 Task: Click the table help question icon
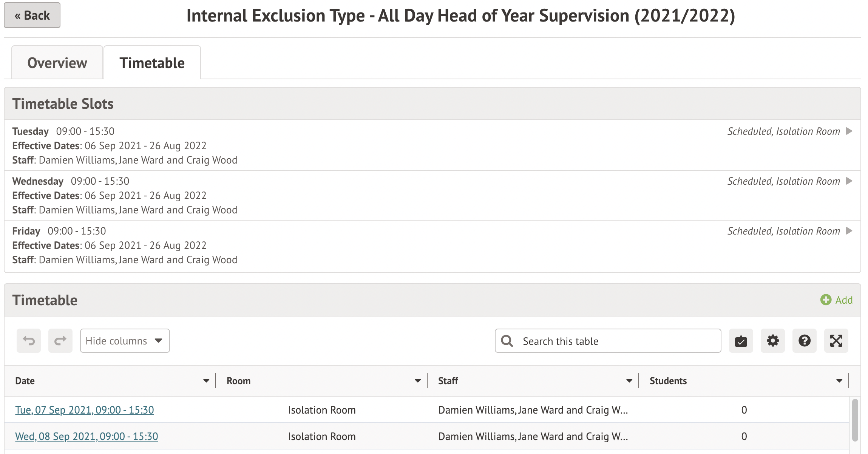click(804, 341)
